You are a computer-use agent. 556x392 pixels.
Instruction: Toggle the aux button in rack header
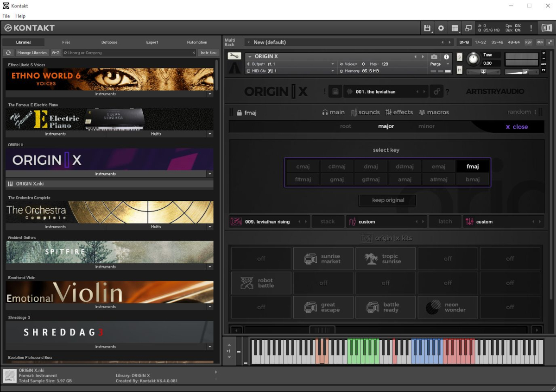[x=540, y=42]
